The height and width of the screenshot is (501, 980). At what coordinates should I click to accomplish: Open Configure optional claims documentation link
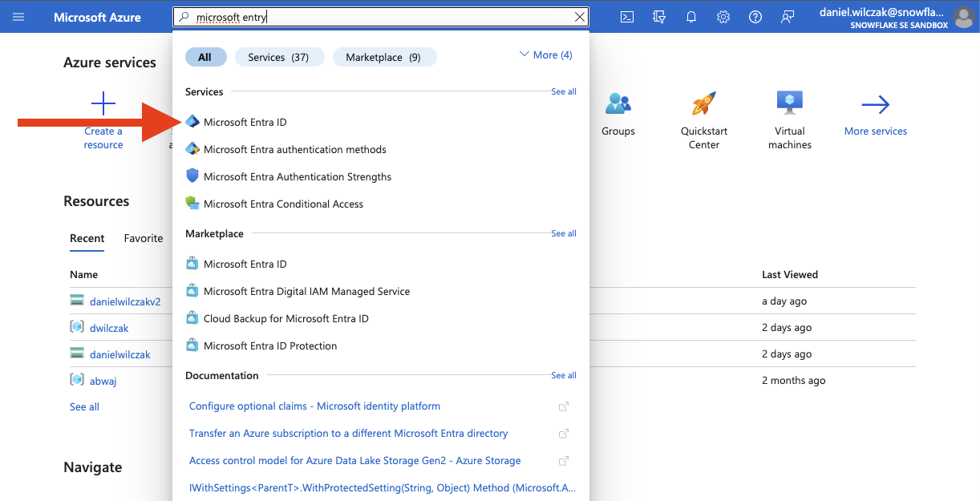[x=314, y=406]
